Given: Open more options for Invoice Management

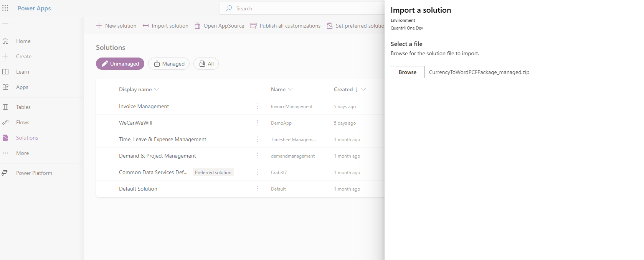Looking at the screenshot, I should pyautogui.click(x=257, y=106).
